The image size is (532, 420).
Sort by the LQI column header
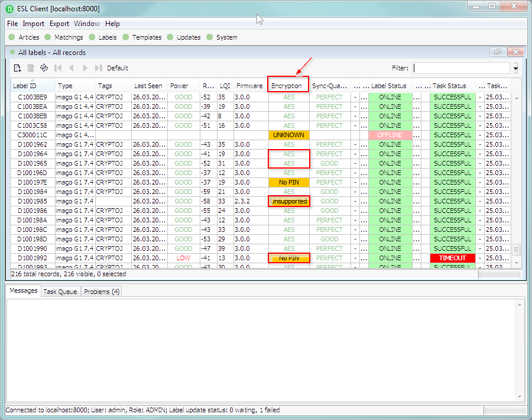pos(225,86)
